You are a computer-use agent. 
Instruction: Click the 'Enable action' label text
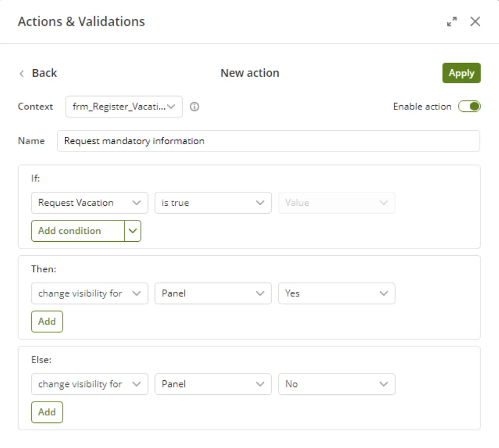tap(422, 106)
